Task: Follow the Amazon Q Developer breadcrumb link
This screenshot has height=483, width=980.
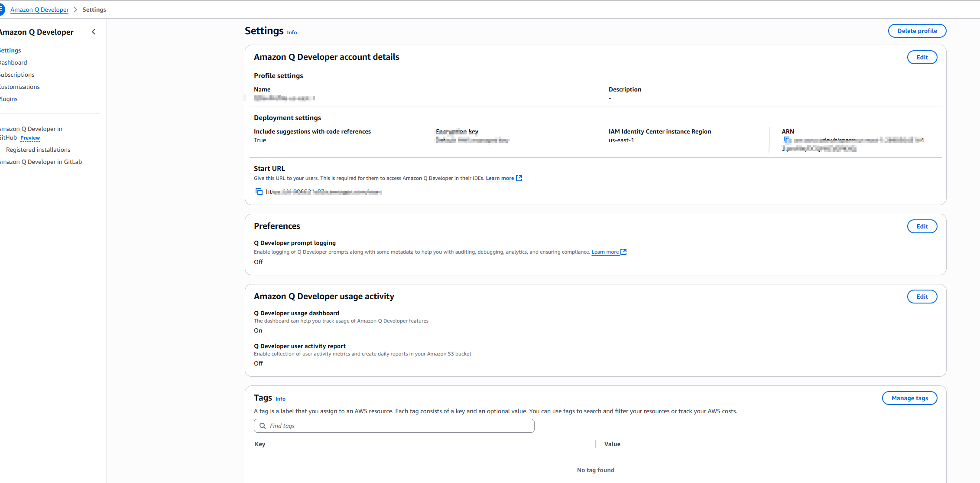Action: point(39,9)
